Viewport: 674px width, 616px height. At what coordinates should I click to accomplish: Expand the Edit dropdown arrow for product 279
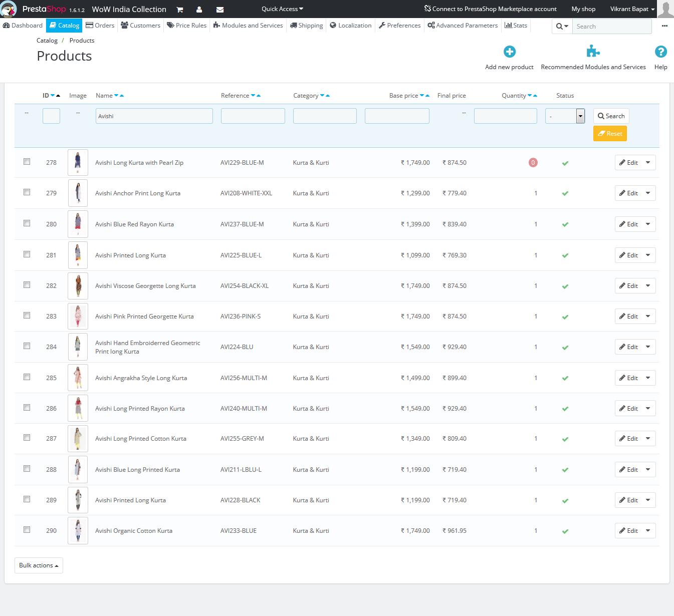point(648,193)
